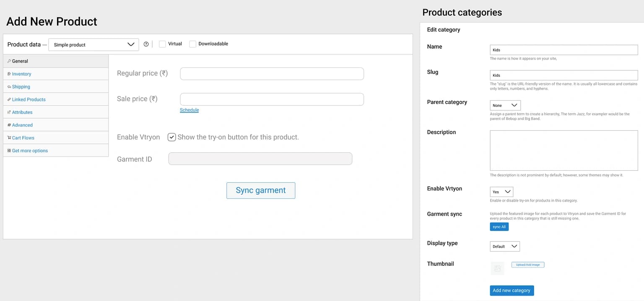
Task: Open the Simple product type dropdown
Action: click(x=93, y=44)
